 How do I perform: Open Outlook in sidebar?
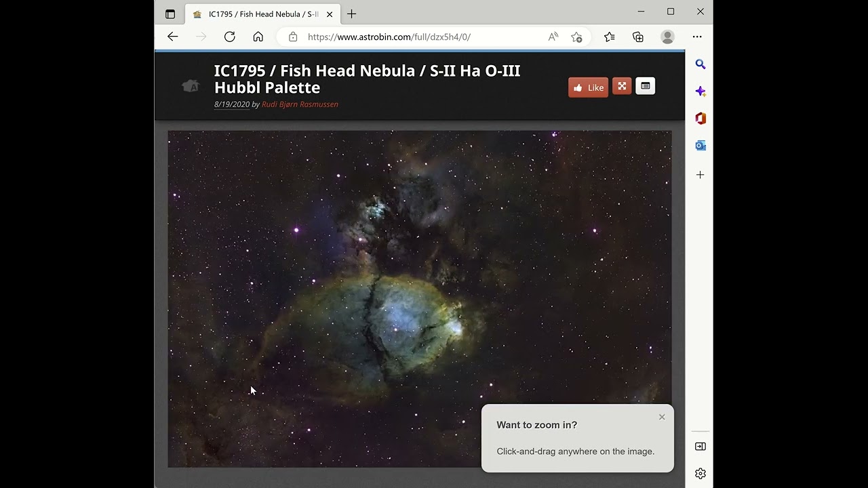(701, 146)
